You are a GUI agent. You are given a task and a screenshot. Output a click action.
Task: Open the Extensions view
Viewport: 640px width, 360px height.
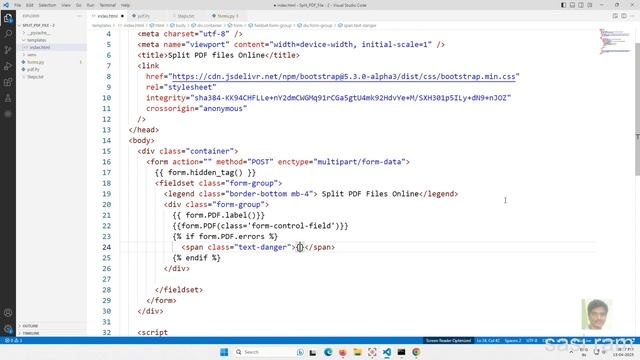tap(8, 82)
